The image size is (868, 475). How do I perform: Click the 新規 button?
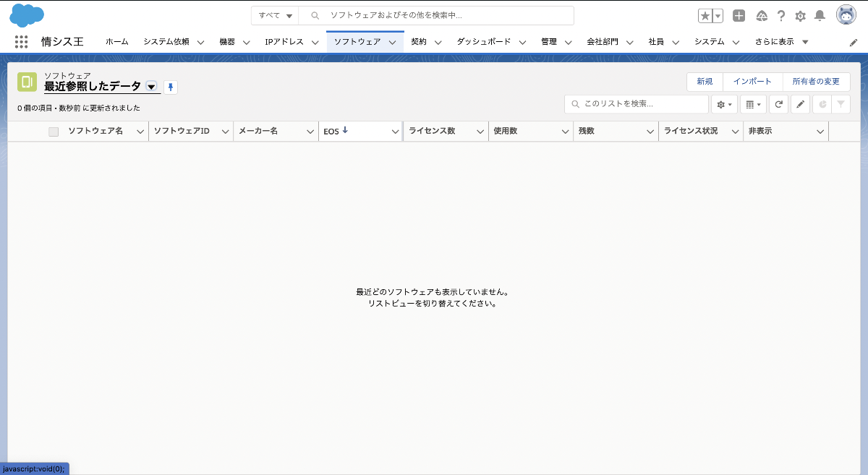[x=705, y=82]
